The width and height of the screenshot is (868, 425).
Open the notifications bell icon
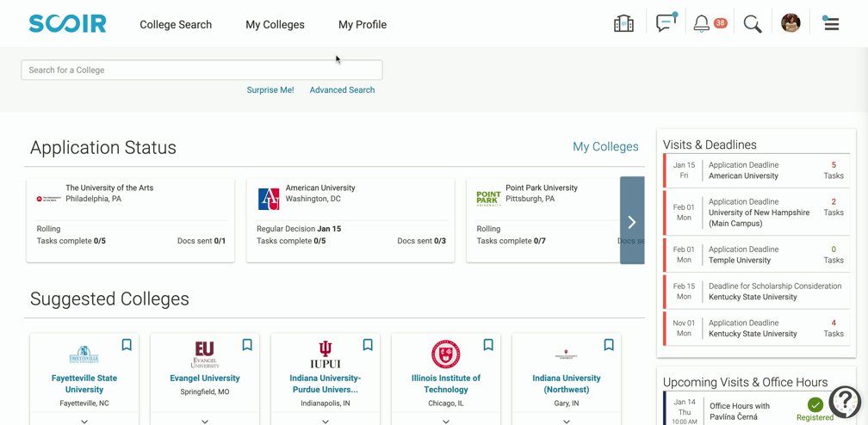(x=701, y=24)
